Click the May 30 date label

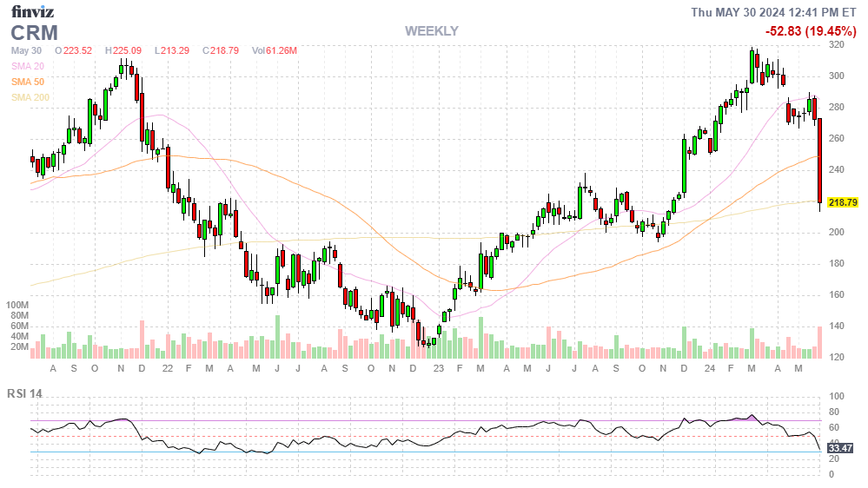[26, 51]
